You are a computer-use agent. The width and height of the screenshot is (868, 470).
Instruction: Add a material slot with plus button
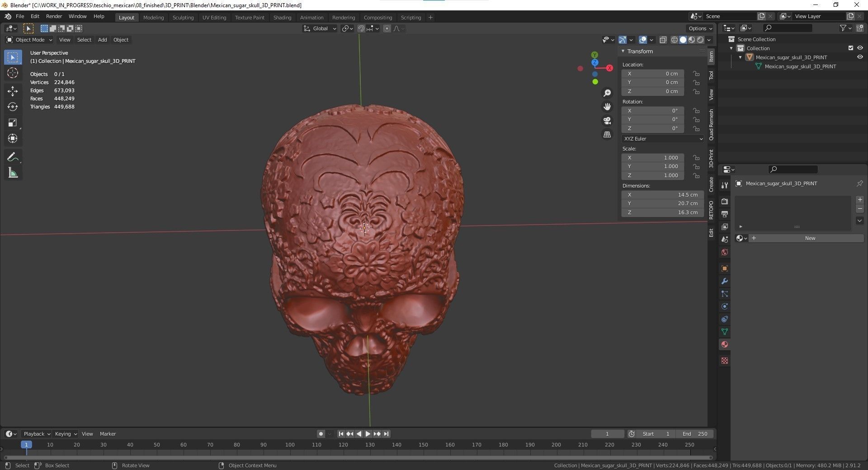coord(860,200)
